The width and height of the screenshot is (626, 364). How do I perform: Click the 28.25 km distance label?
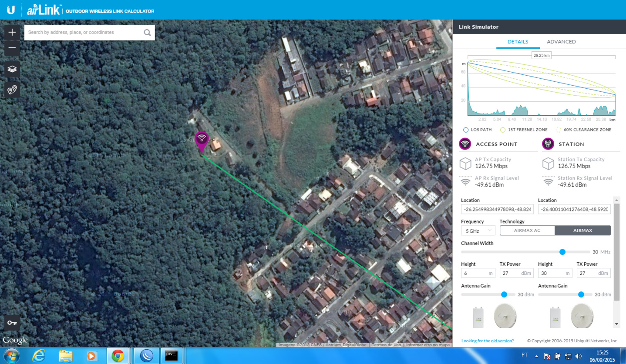pos(542,55)
